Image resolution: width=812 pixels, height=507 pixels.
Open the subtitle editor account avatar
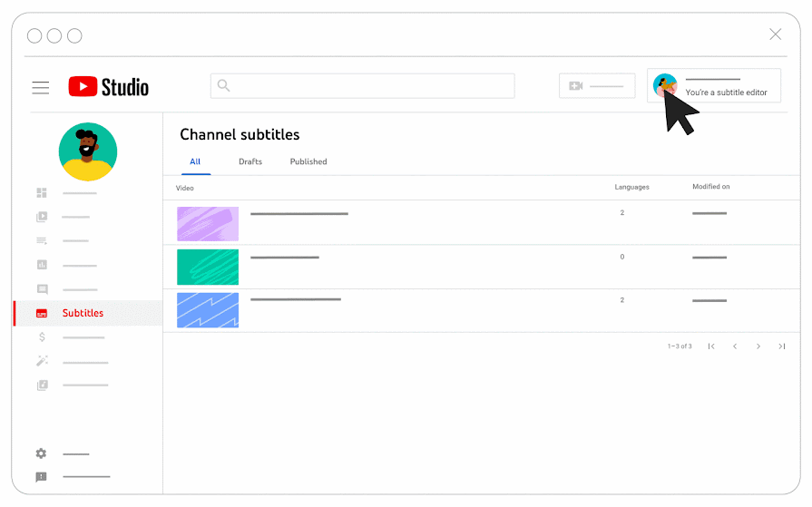665,85
